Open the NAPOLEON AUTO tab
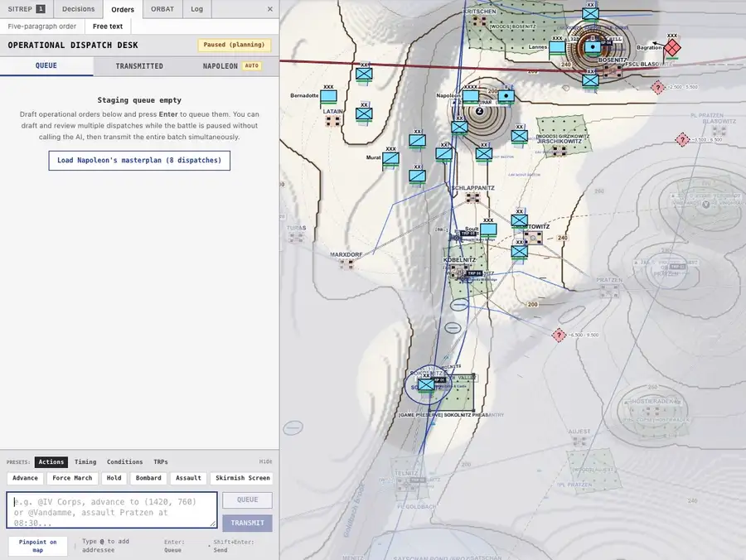 click(232, 66)
